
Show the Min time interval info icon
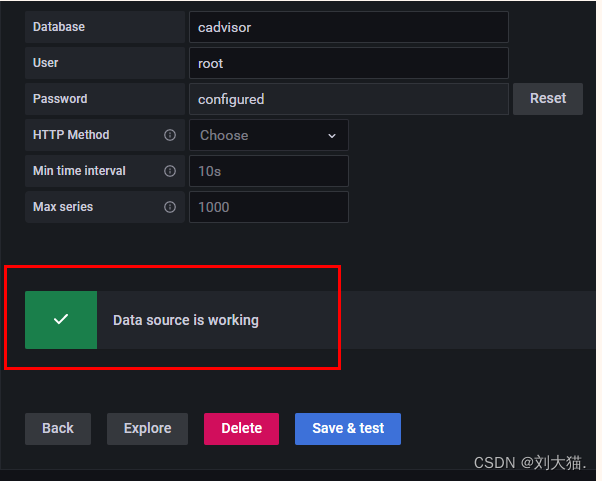tap(170, 171)
